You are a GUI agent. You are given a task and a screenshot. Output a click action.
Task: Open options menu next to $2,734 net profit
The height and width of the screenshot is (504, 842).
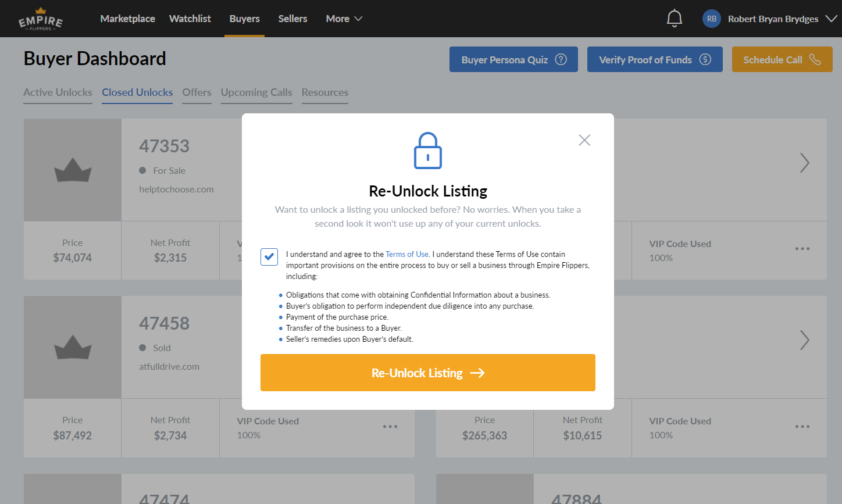point(390,427)
